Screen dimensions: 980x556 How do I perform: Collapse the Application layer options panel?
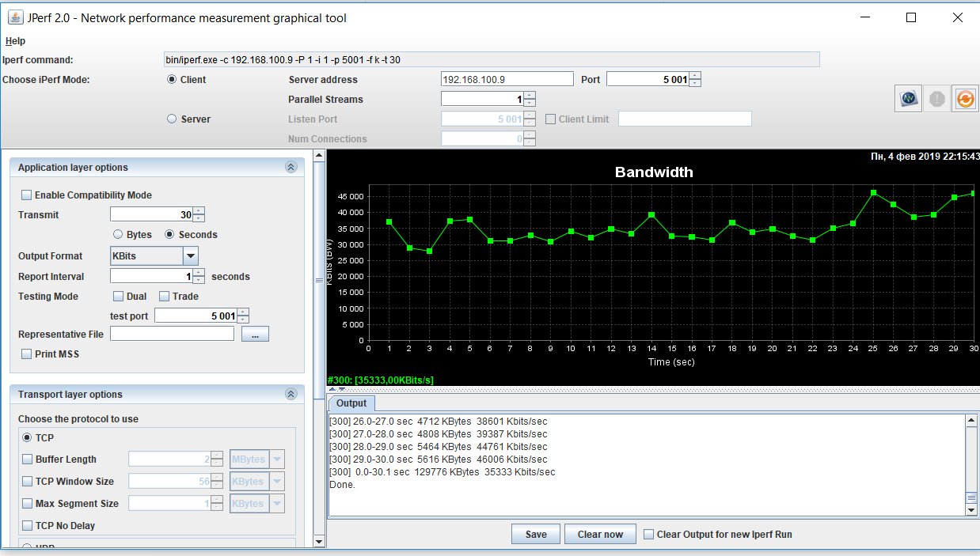pyautogui.click(x=291, y=168)
